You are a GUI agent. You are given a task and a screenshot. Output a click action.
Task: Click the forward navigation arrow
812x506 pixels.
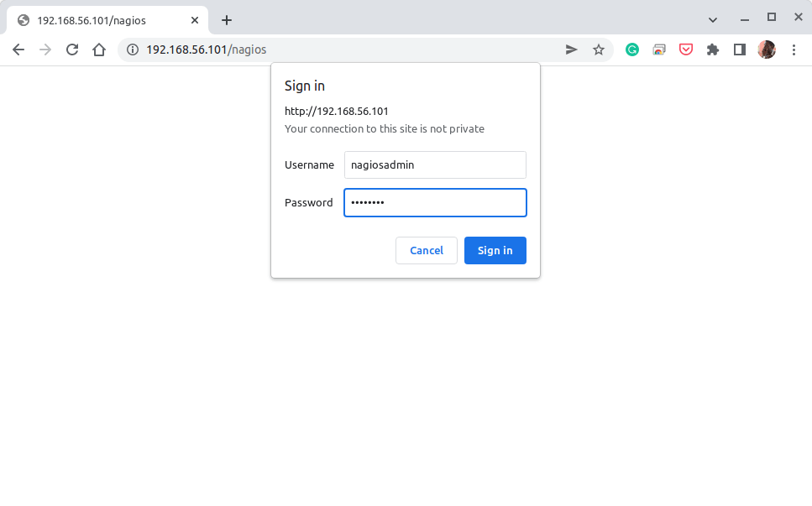[45, 50]
